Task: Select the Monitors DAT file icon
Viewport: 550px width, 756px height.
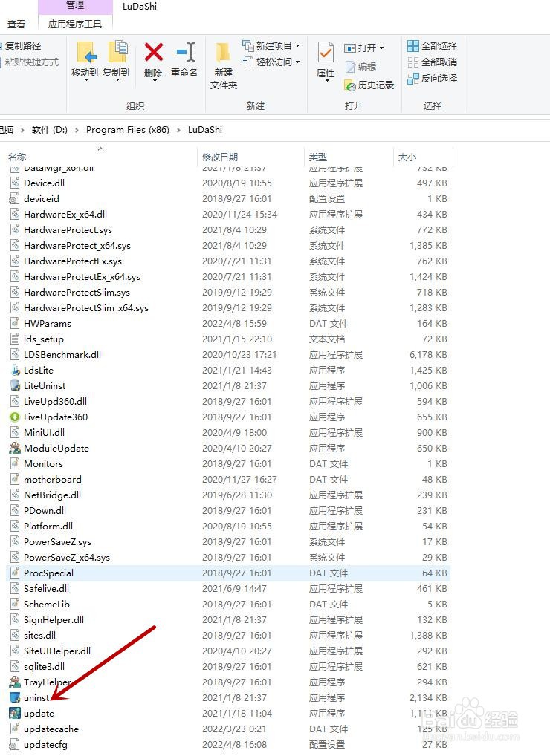Action: 15,464
